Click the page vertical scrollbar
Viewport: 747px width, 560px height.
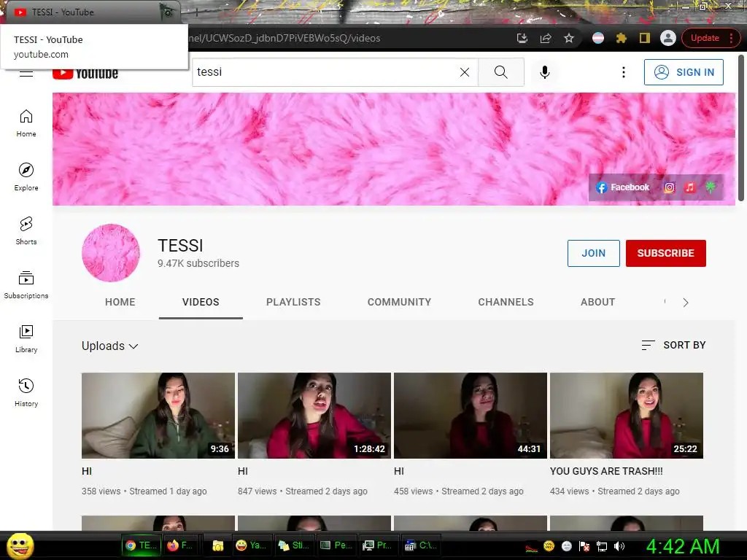741,128
